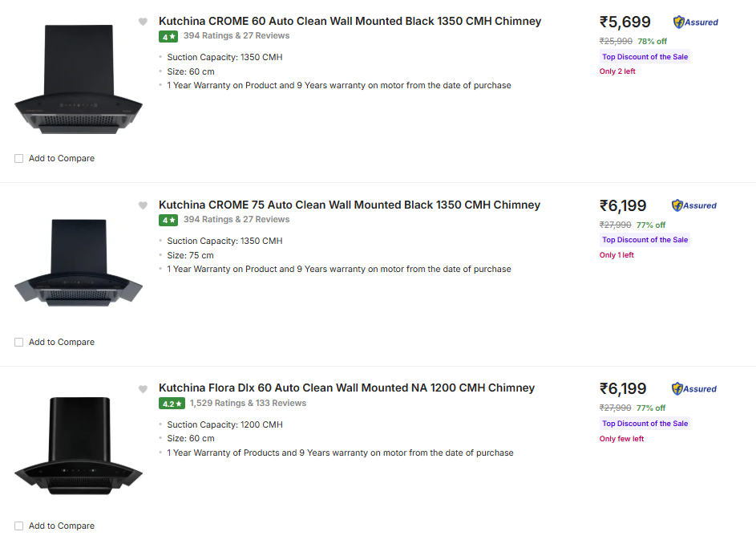The width and height of the screenshot is (756, 544).
Task: Click Top Discount of the Sale tag on CROME 60
Action: tap(645, 57)
